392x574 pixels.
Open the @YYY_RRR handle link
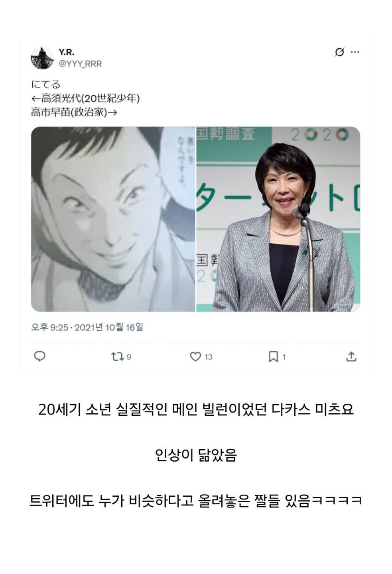point(80,64)
